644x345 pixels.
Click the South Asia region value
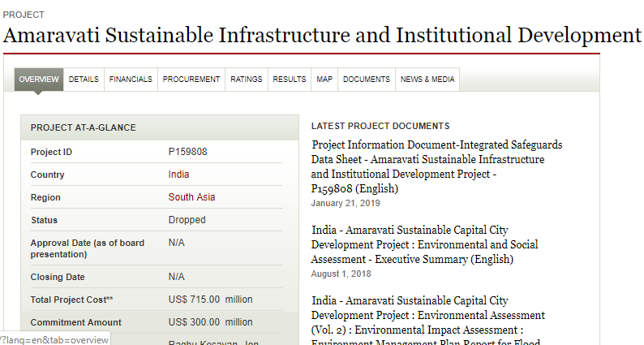click(191, 197)
